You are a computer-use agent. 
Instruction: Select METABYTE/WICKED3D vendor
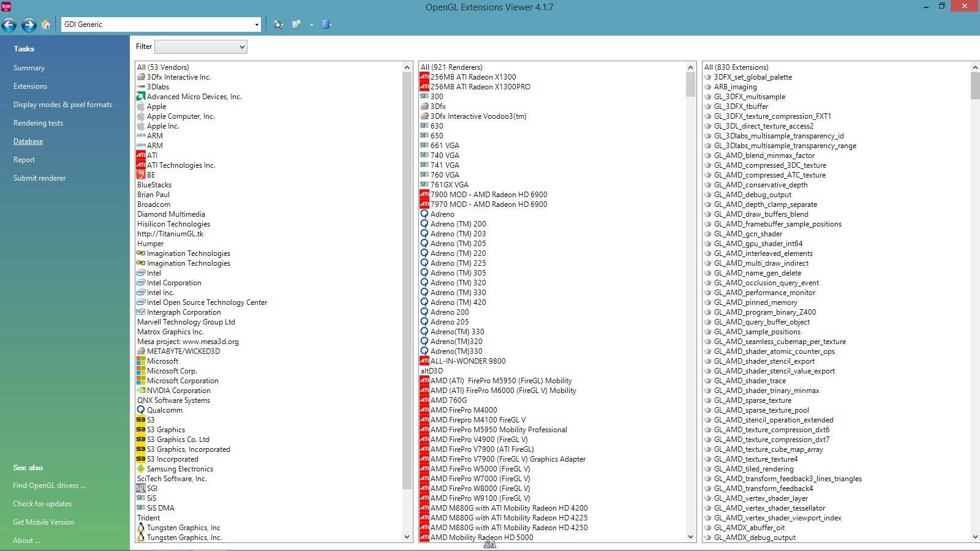tap(178, 351)
